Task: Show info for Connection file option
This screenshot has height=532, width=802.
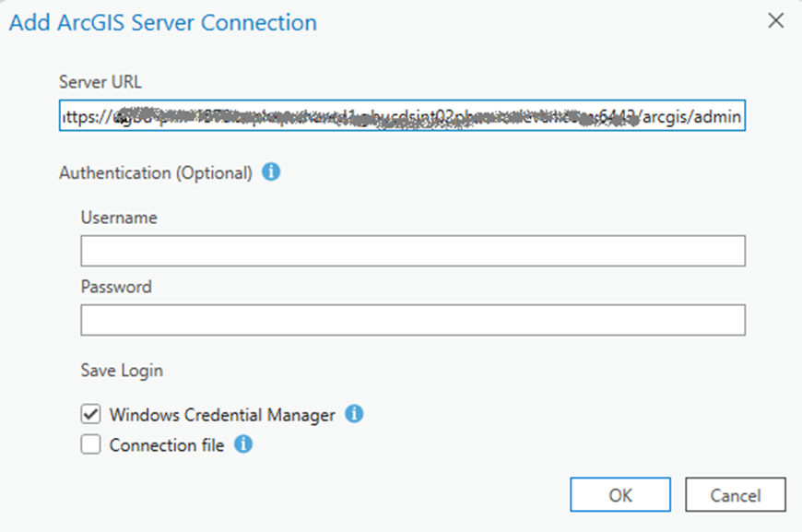Action: pyautogui.click(x=243, y=443)
